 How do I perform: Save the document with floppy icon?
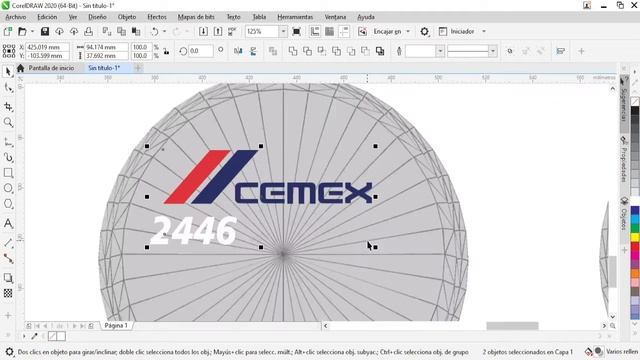(45, 31)
